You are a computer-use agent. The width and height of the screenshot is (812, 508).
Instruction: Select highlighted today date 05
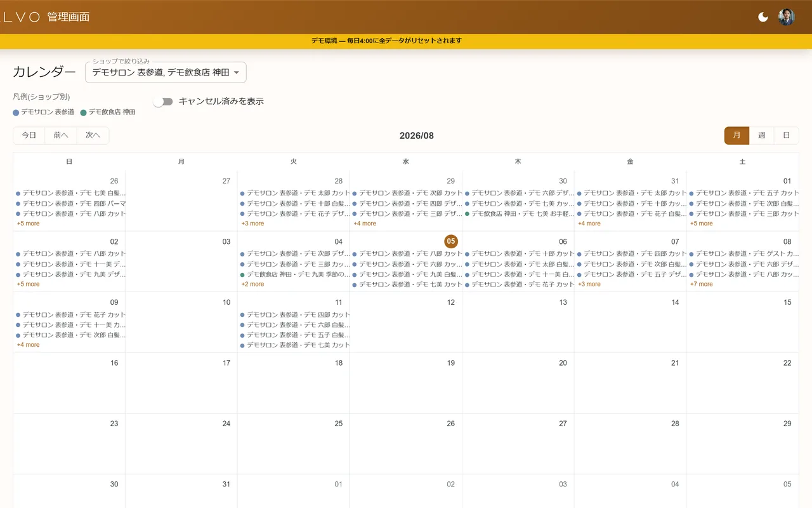451,241
